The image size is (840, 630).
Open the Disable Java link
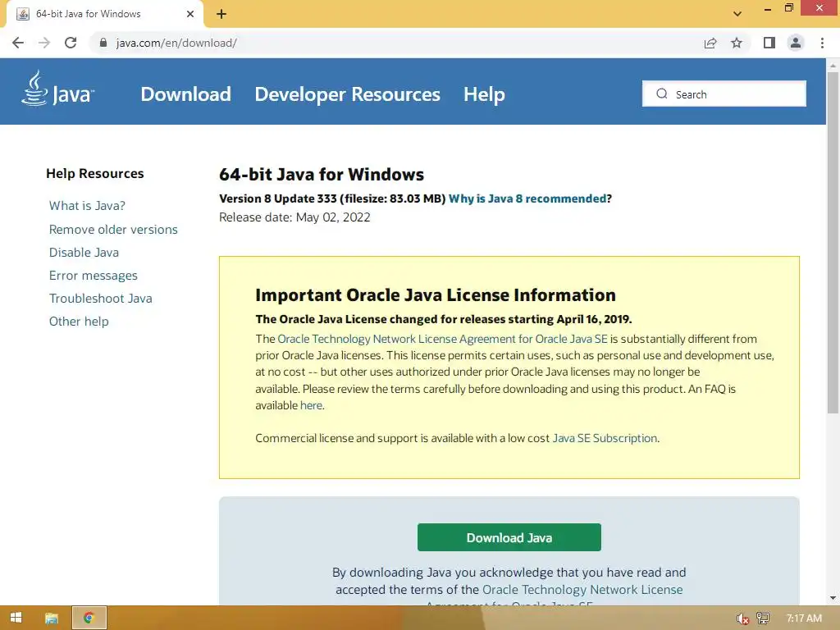pos(84,253)
